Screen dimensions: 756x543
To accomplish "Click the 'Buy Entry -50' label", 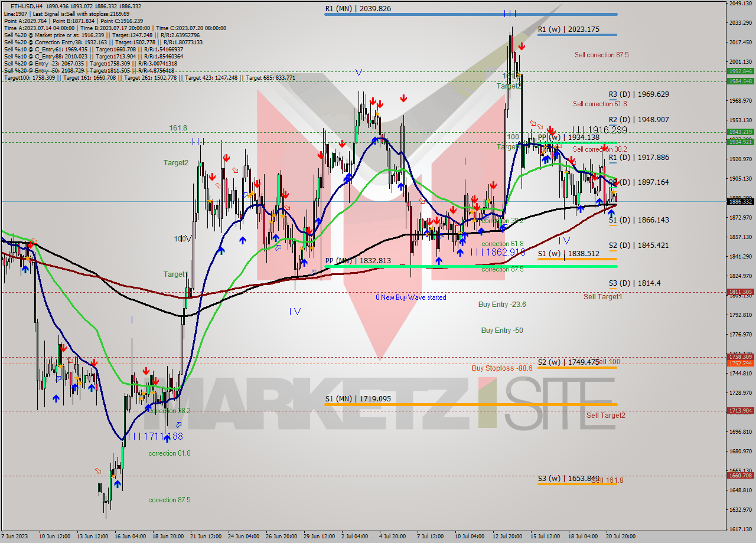I will click(502, 331).
